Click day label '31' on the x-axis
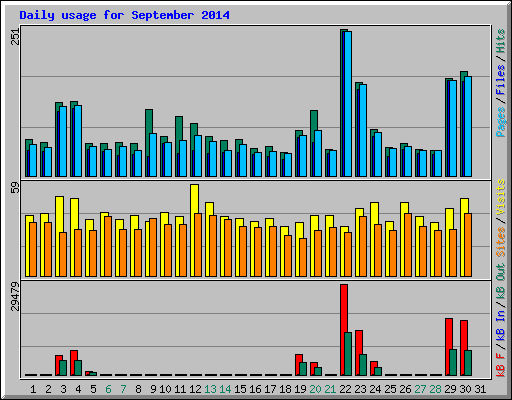The width and height of the screenshot is (512, 400). pyautogui.click(x=480, y=389)
